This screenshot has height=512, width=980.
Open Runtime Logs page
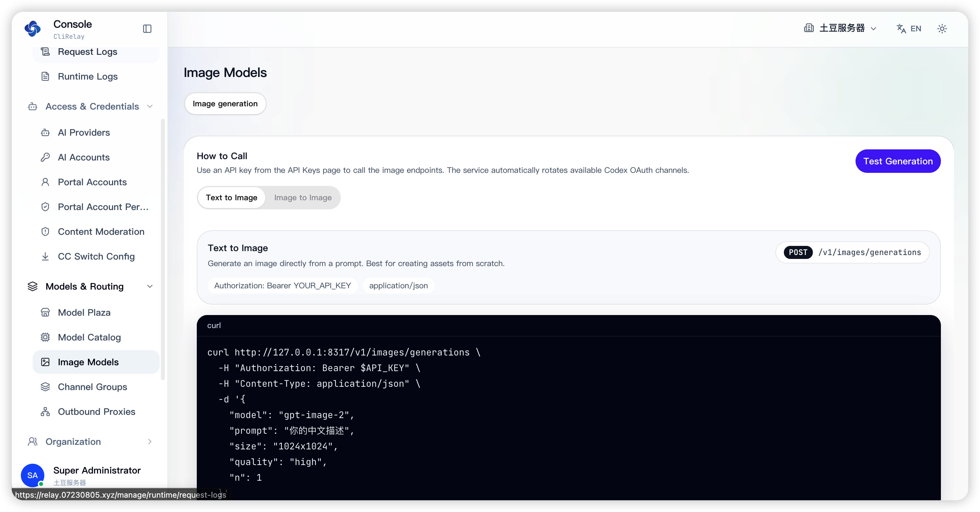[x=96, y=76]
